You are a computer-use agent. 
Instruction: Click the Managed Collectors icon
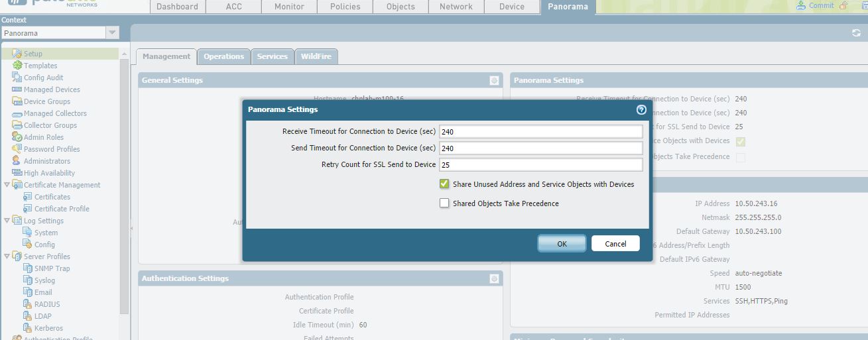point(17,113)
